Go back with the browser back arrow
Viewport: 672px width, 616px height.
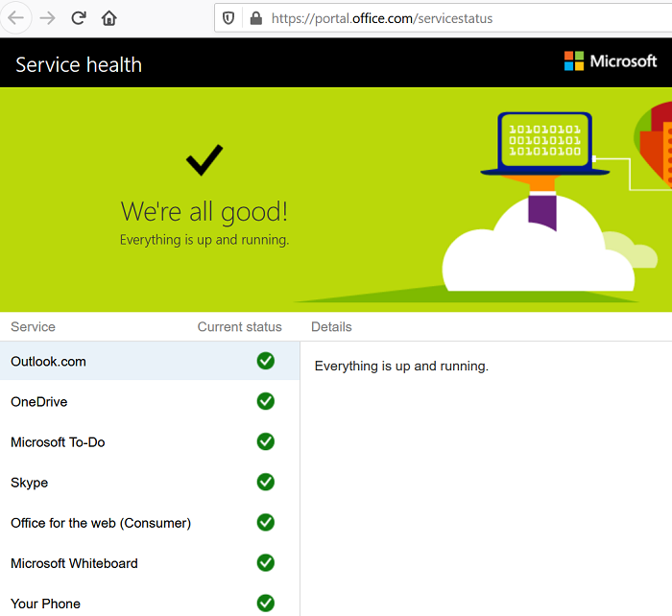(x=16, y=18)
